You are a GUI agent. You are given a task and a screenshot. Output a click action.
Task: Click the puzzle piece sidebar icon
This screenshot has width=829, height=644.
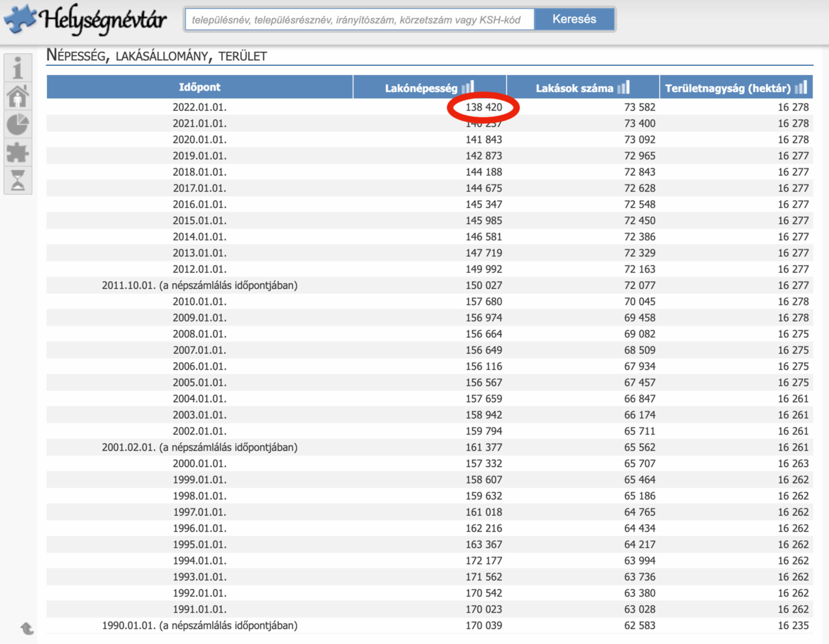click(x=17, y=153)
